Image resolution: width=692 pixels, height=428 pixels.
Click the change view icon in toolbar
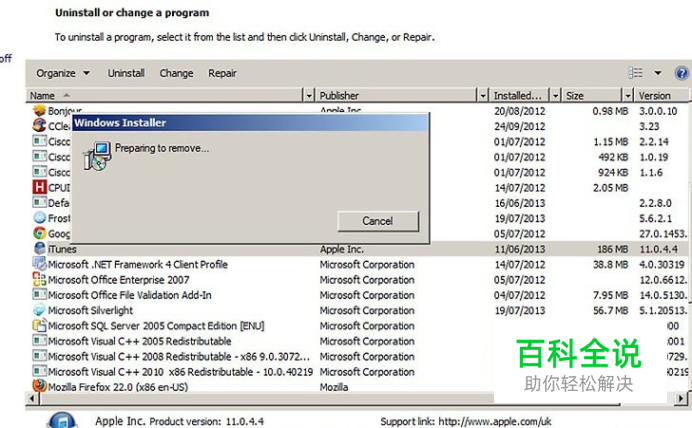point(635,73)
